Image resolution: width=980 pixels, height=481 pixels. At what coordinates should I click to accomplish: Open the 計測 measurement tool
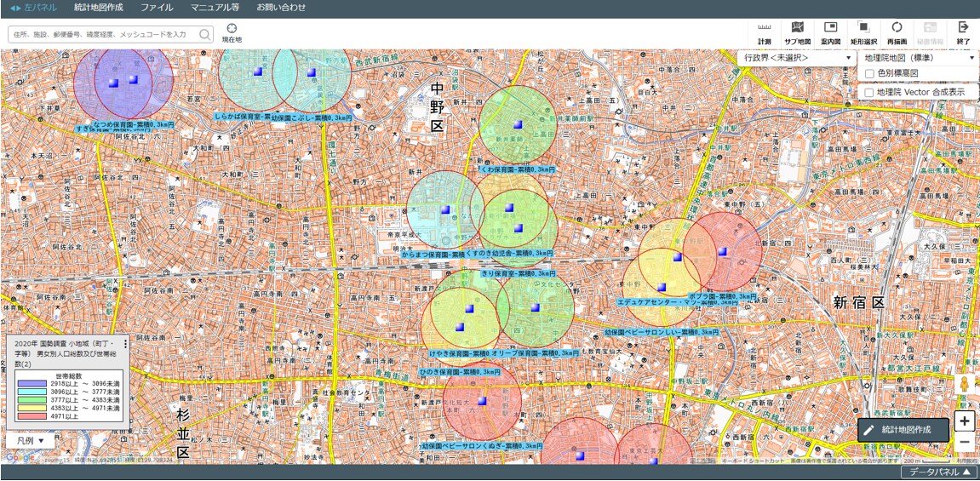pyautogui.click(x=765, y=34)
